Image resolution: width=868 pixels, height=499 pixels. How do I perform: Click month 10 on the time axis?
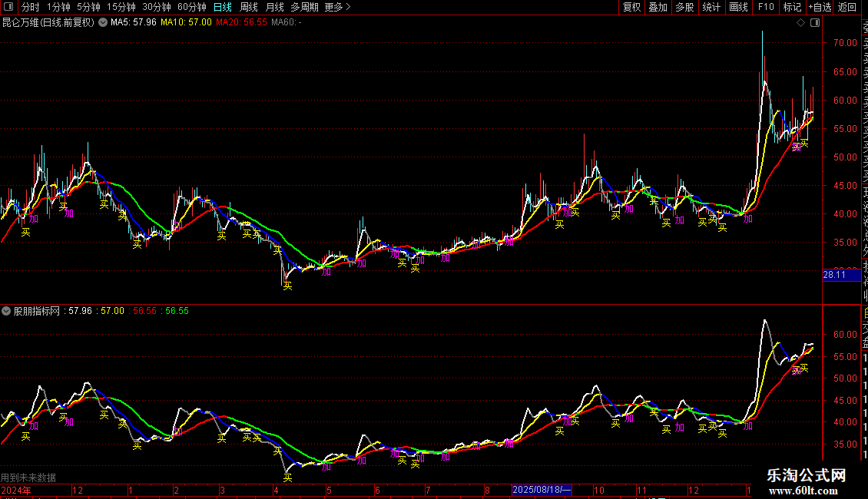click(x=599, y=490)
